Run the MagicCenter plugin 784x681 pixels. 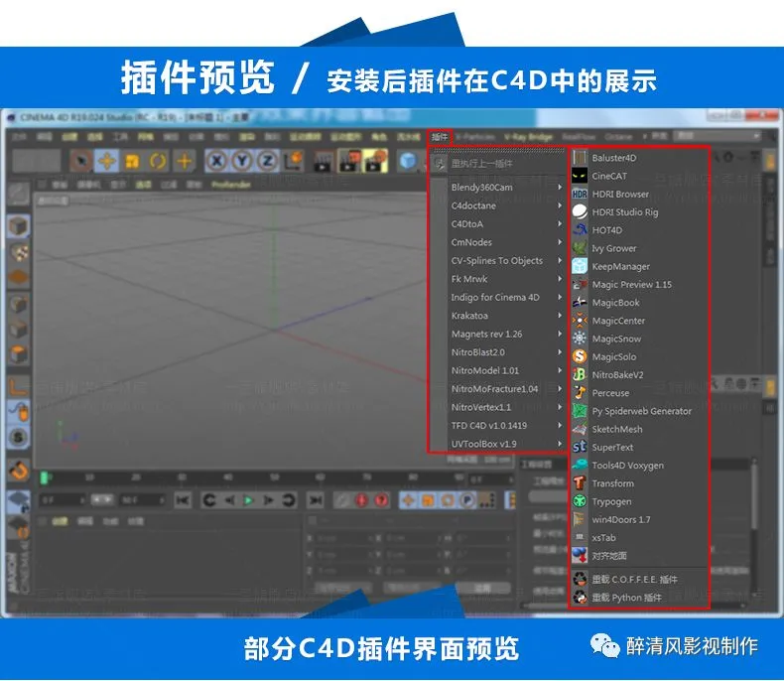tap(639, 321)
